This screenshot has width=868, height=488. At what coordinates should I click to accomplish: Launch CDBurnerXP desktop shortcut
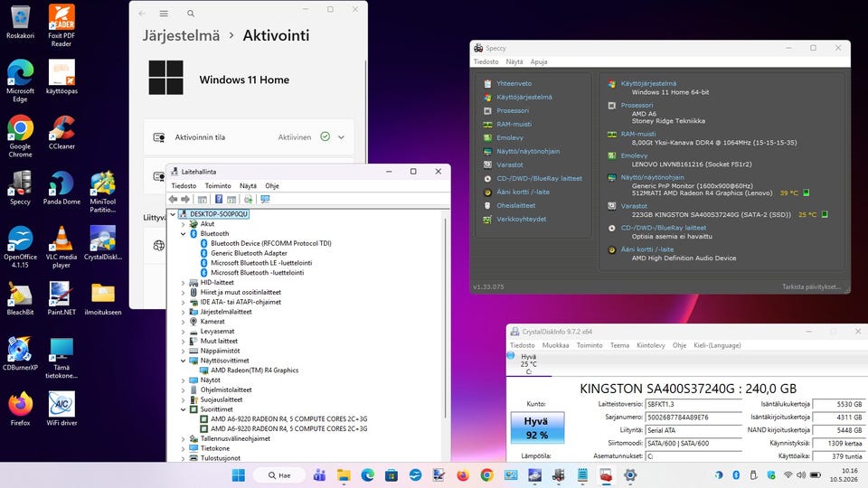(x=21, y=354)
